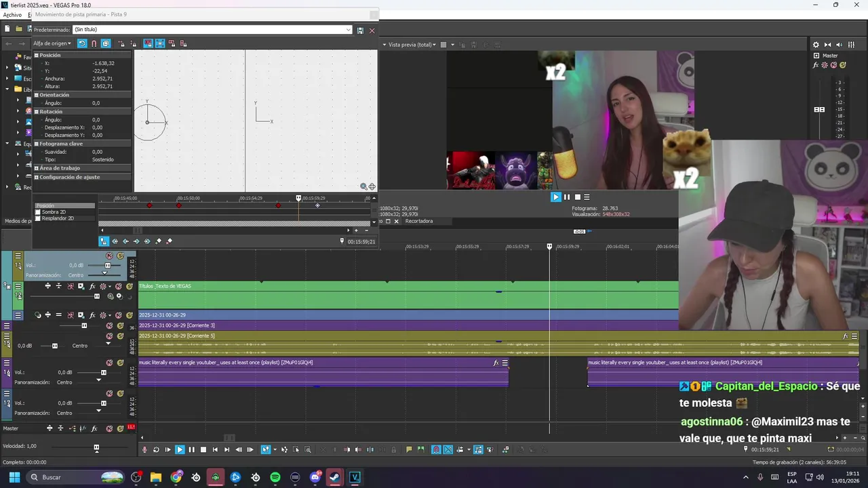
Task: Open File Explorer from the taskbar
Action: pos(156,477)
